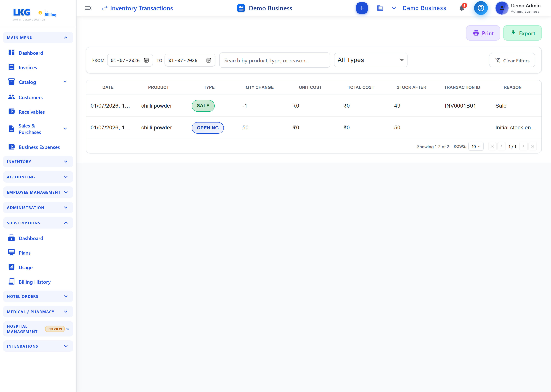Expand the ADMINISTRATION section
This screenshot has height=392, width=551.
coord(38,208)
